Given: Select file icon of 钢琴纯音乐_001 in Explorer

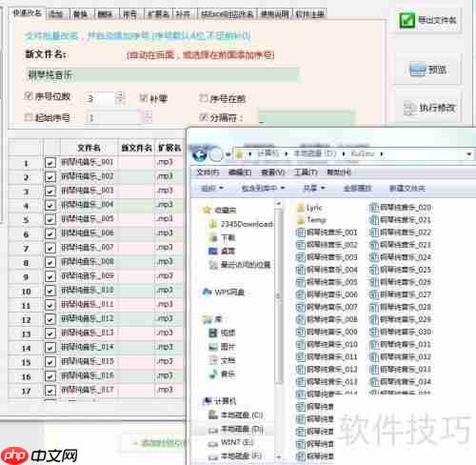Looking at the screenshot, I should tap(301, 232).
